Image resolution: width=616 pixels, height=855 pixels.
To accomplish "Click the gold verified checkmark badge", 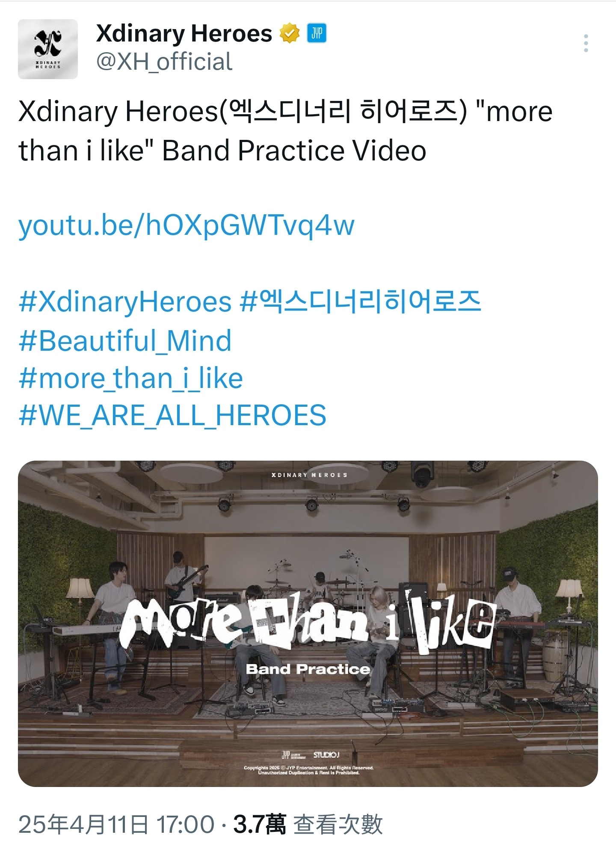I will pyautogui.click(x=290, y=33).
